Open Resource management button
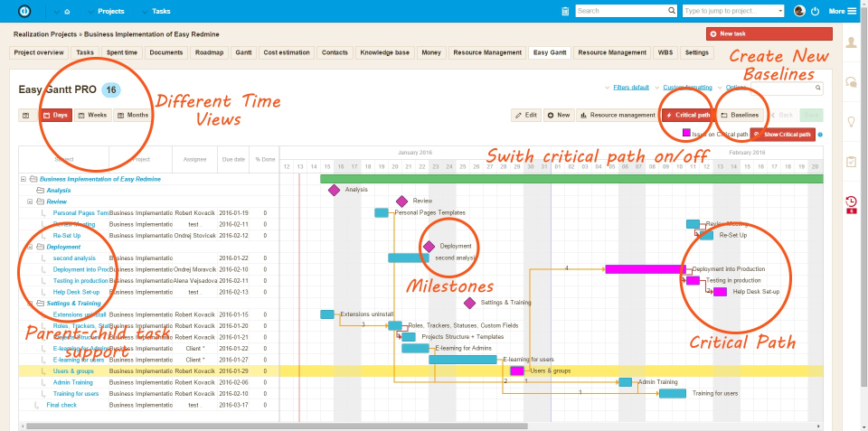 618,115
